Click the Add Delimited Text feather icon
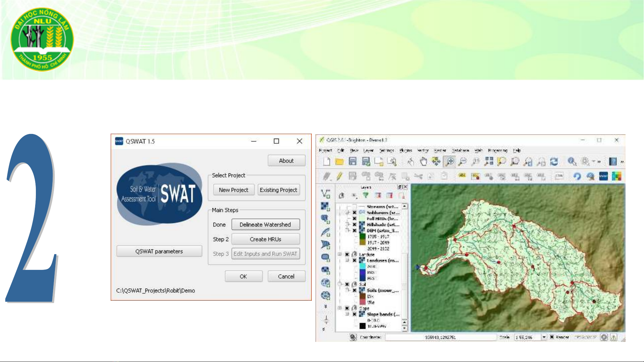 (325, 232)
